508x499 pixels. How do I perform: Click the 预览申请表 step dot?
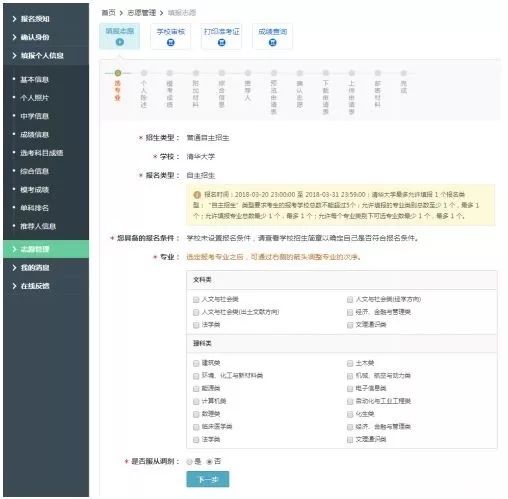[x=274, y=73]
